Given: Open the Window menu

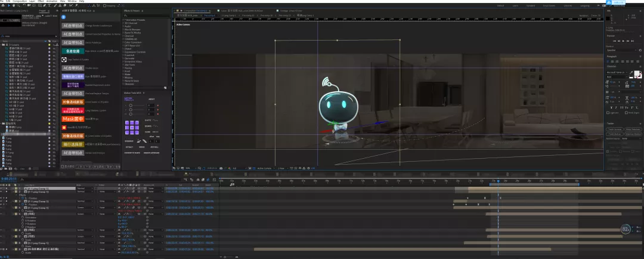Looking at the screenshot, I should [x=72, y=1].
